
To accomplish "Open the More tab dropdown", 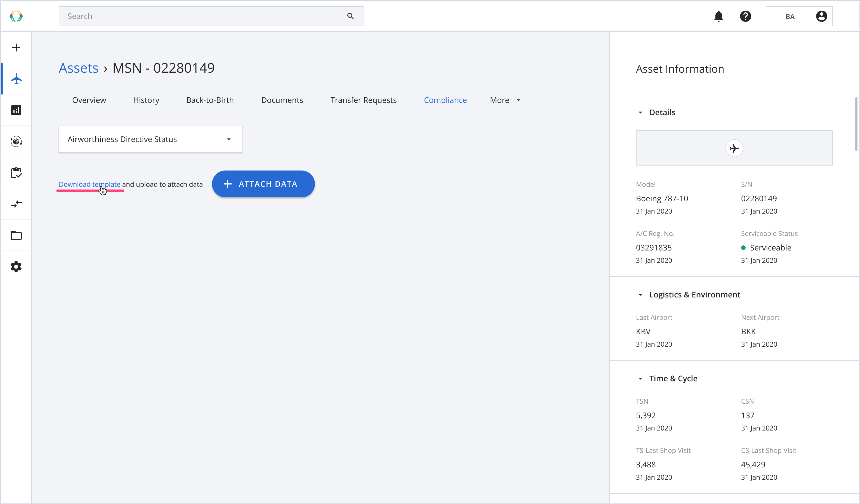I will coord(505,100).
